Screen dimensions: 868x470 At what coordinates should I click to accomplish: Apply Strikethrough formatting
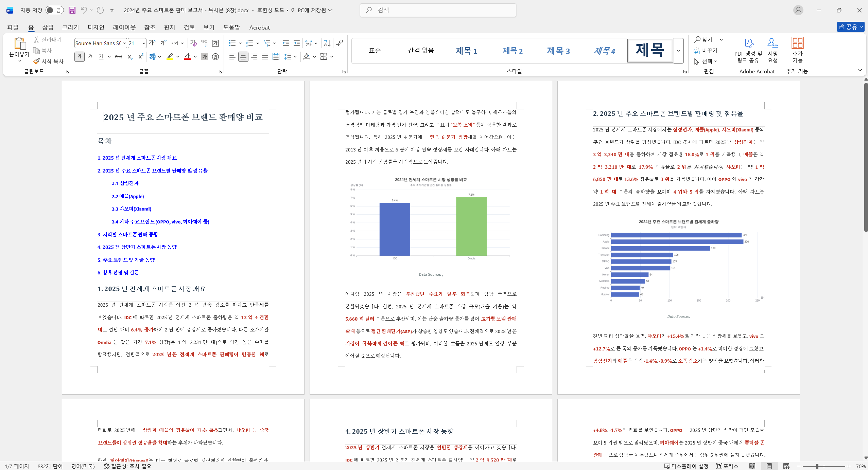118,57
